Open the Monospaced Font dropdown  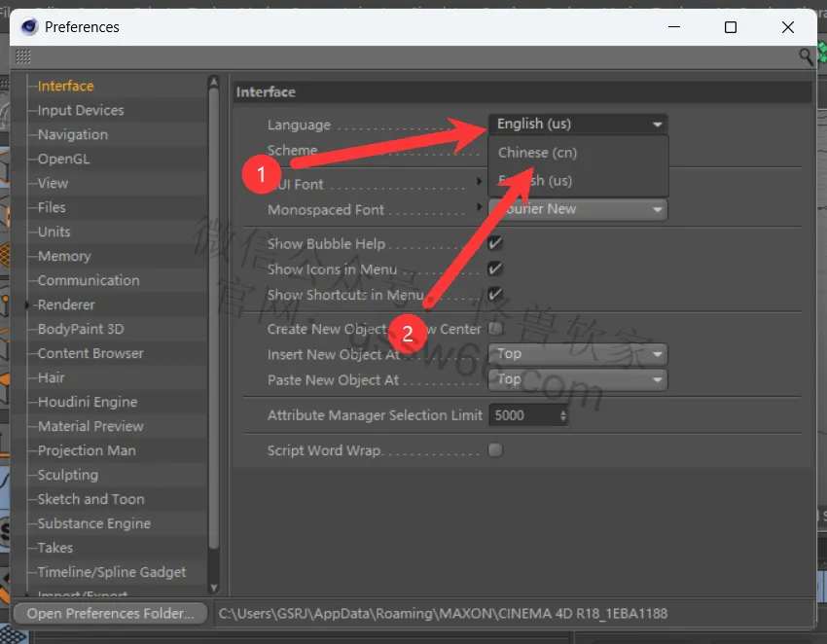[578, 209]
